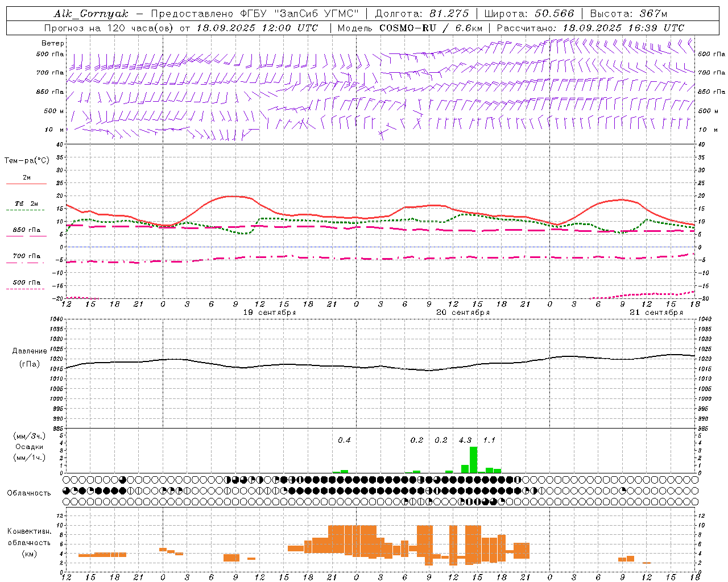Click the Давление pressure panel label
Image resolution: width=728 pixels, height=582 pixels.
[30, 351]
